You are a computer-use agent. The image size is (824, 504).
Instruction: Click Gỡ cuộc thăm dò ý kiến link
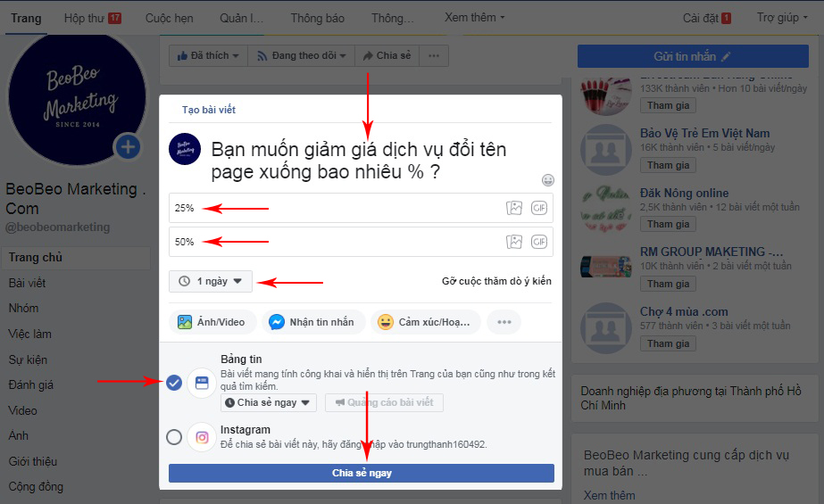[x=496, y=281]
